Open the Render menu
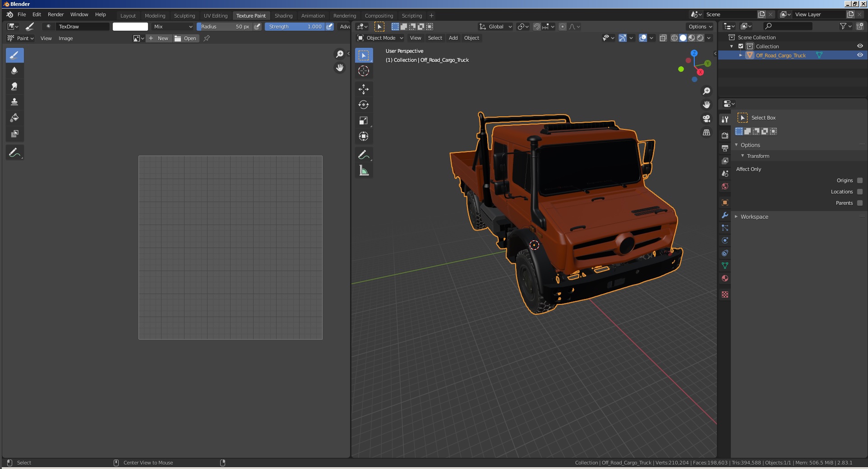868x469 pixels. click(56, 14)
